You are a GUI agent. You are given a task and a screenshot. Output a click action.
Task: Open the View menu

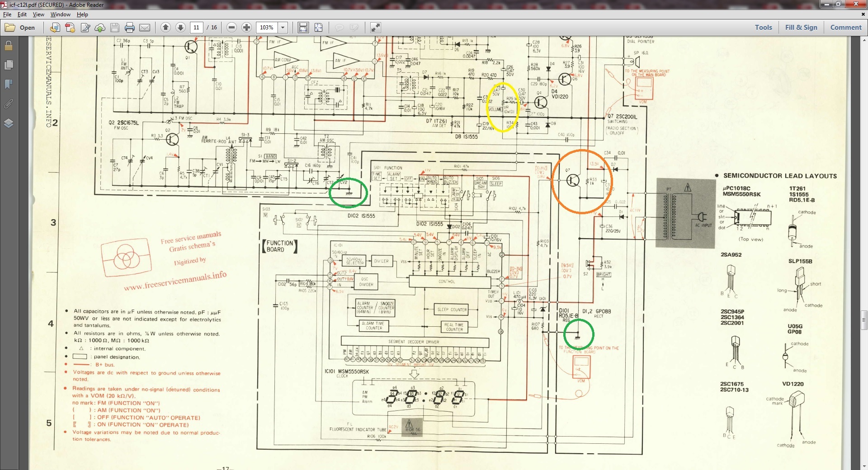click(38, 14)
